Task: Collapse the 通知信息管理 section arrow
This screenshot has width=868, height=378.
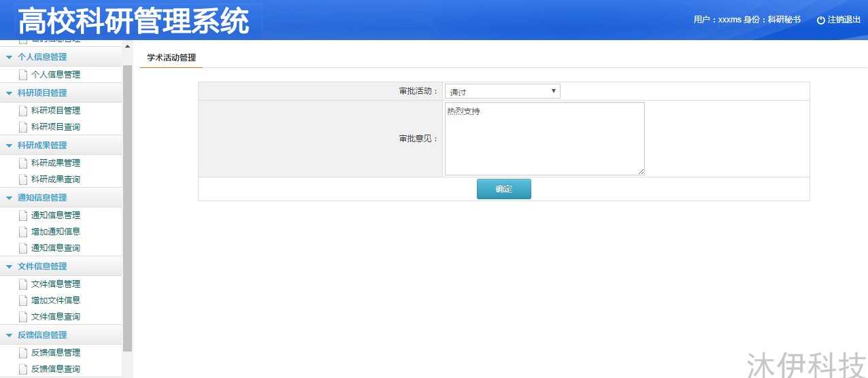Action: tap(10, 198)
